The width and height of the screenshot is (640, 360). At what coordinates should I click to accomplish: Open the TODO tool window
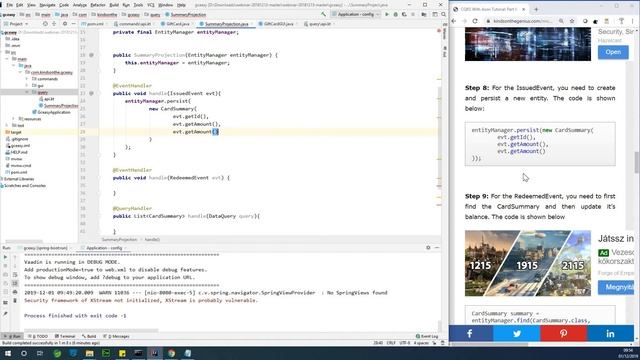(38, 336)
